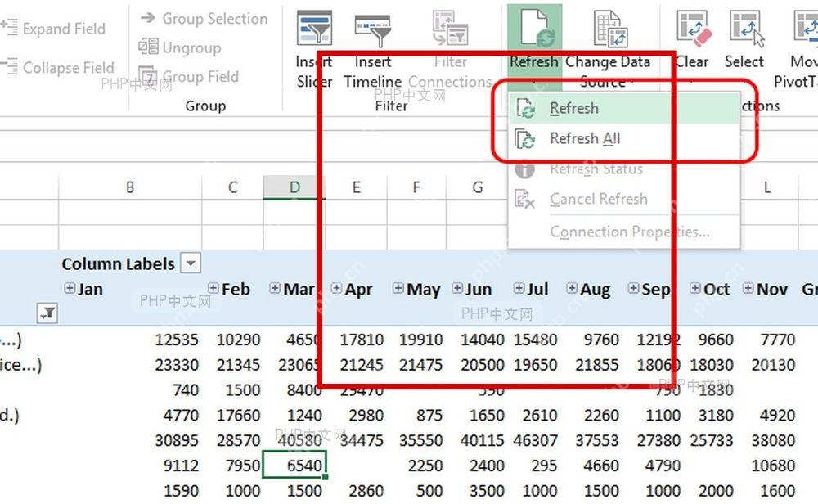Click the selected cell containing 6540

point(294,465)
